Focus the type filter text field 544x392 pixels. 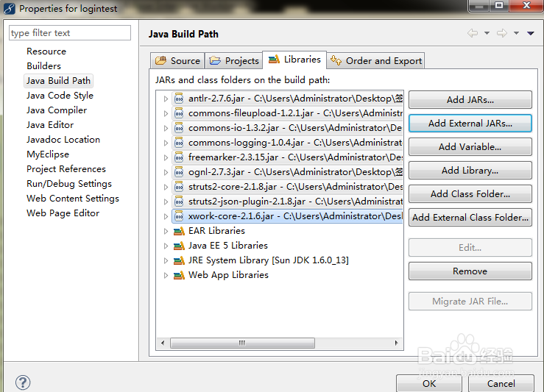tap(70, 33)
